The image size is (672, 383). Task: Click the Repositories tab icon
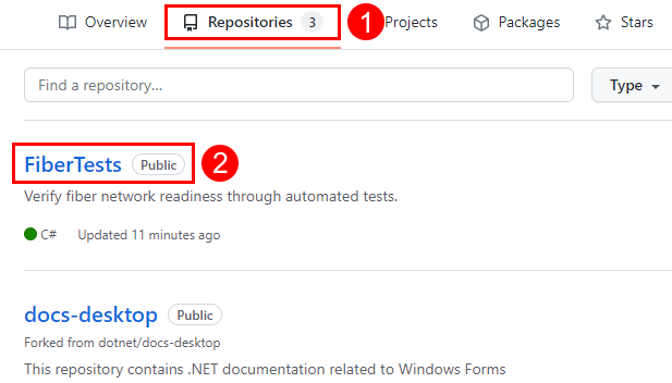[x=190, y=22]
